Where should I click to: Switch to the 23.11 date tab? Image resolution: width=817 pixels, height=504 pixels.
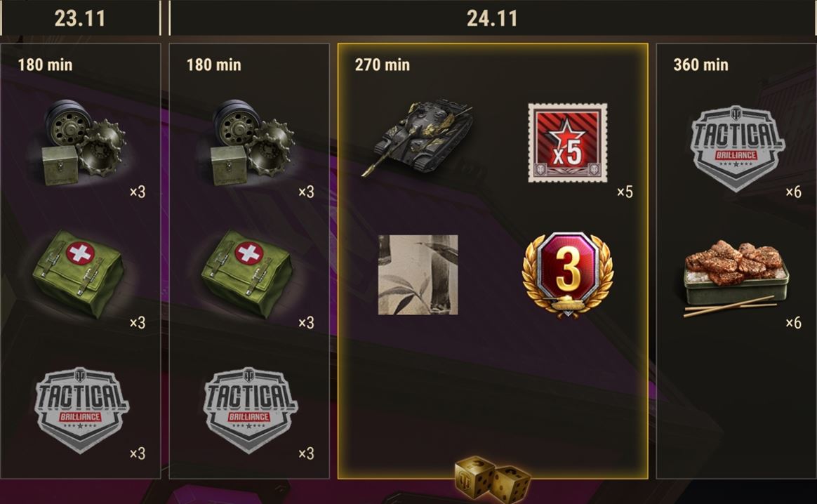[80, 18]
